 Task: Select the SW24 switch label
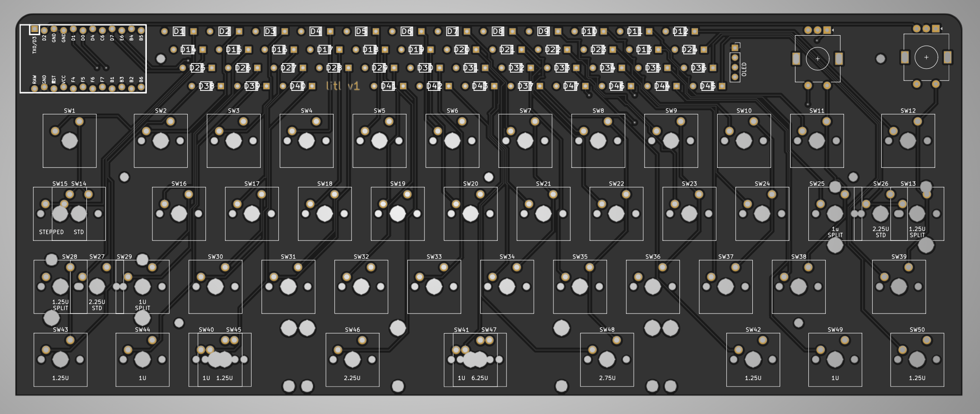coord(762,184)
